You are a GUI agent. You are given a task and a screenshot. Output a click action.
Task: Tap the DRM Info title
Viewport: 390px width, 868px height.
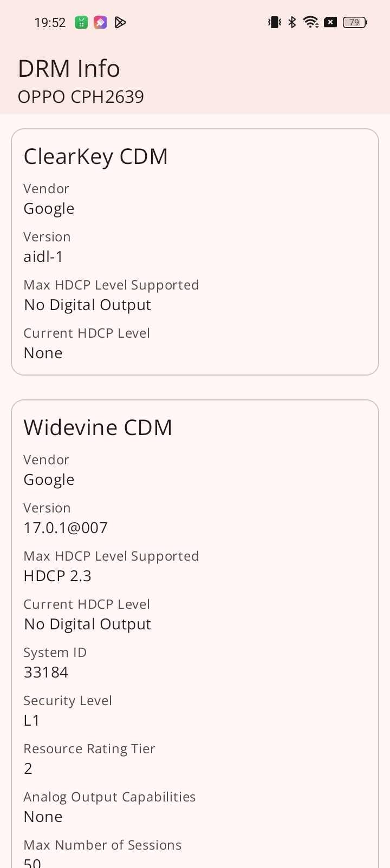[x=69, y=69]
